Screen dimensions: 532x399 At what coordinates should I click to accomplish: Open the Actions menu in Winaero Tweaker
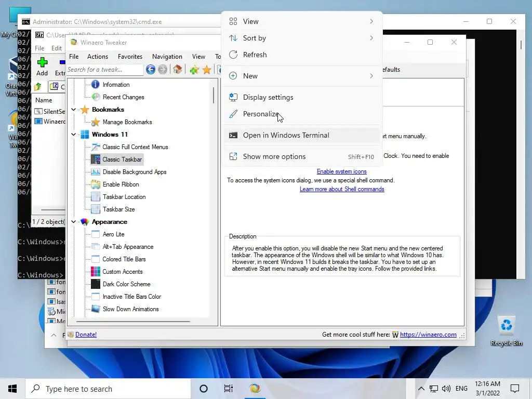coord(98,57)
